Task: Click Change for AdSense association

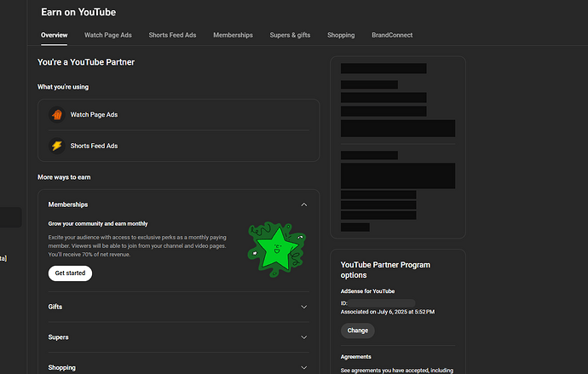Action: 357,331
